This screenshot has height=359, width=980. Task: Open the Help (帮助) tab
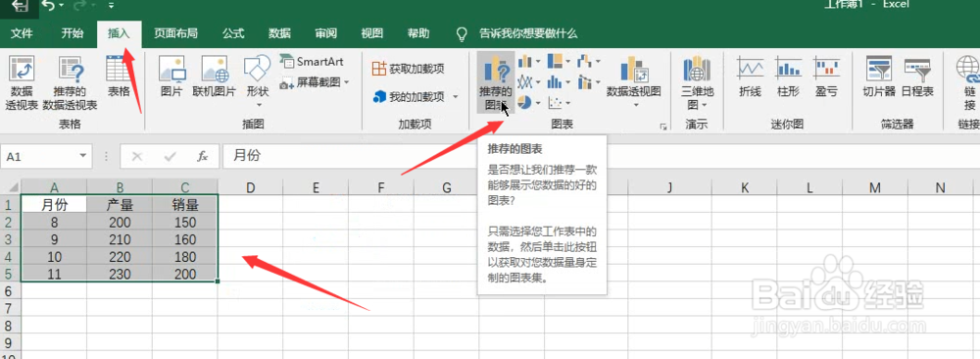coord(418,33)
